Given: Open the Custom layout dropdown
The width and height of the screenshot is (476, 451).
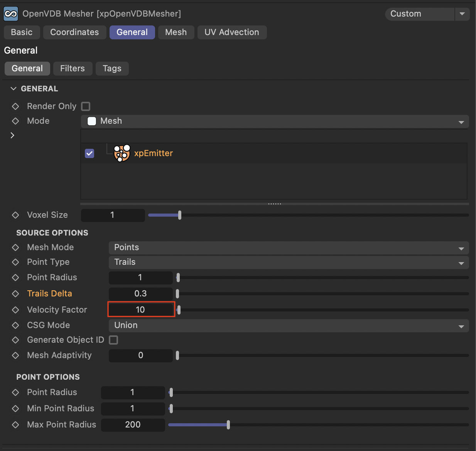Looking at the screenshot, I should click(x=420, y=14).
